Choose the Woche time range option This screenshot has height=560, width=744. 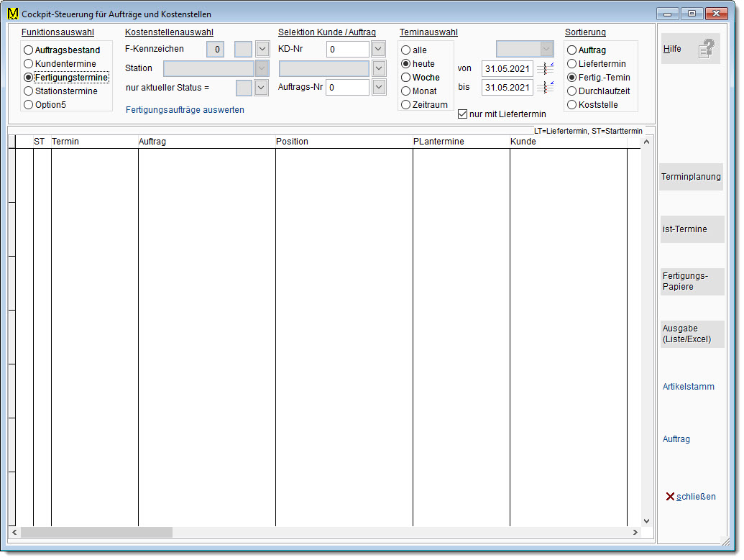coord(406,78)
